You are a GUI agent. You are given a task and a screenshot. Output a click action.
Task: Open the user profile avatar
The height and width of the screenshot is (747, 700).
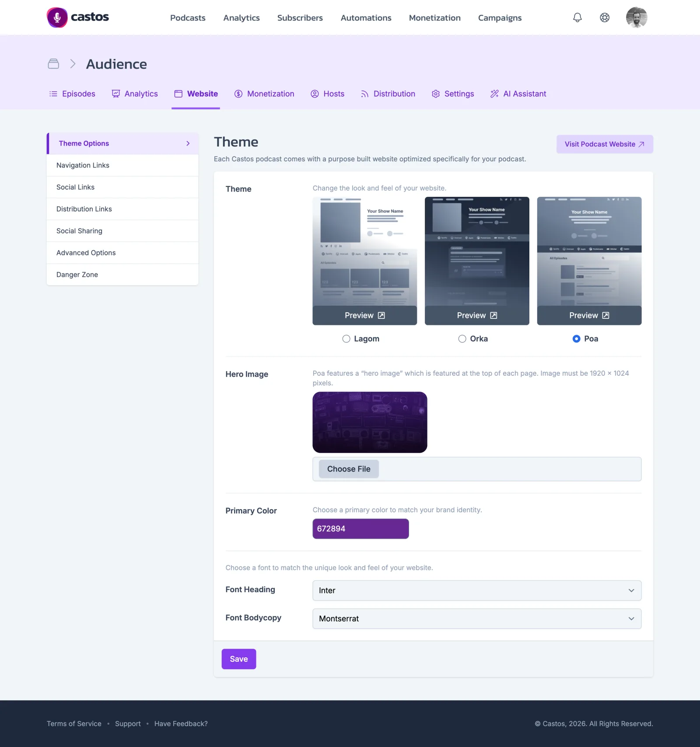point(637,17)
